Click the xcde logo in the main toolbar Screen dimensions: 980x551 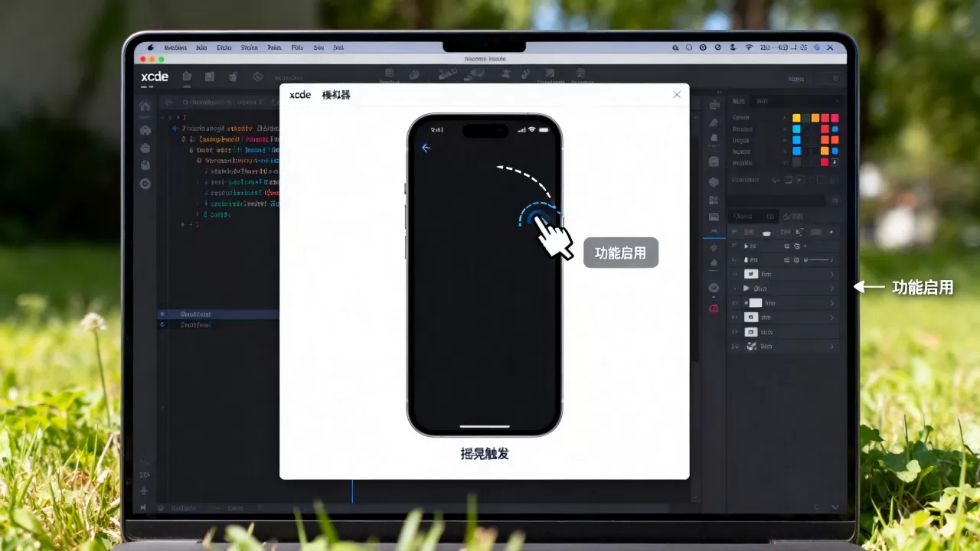[x=155, y=77]
